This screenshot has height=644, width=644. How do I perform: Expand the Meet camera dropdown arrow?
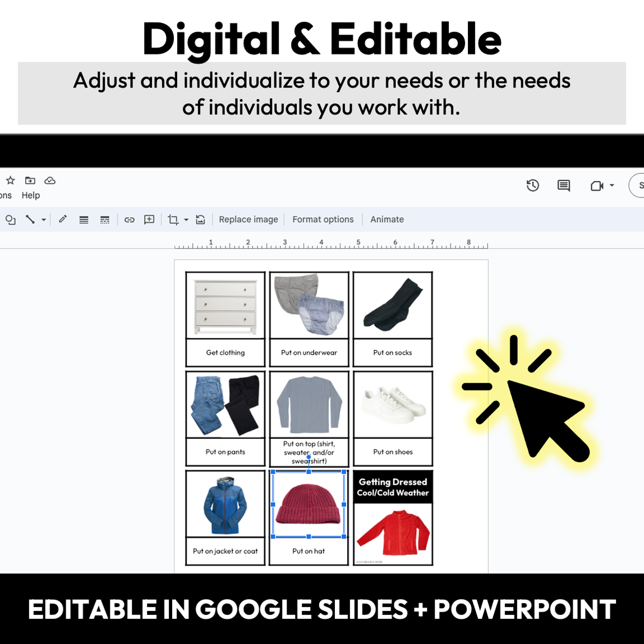[612, 186]
